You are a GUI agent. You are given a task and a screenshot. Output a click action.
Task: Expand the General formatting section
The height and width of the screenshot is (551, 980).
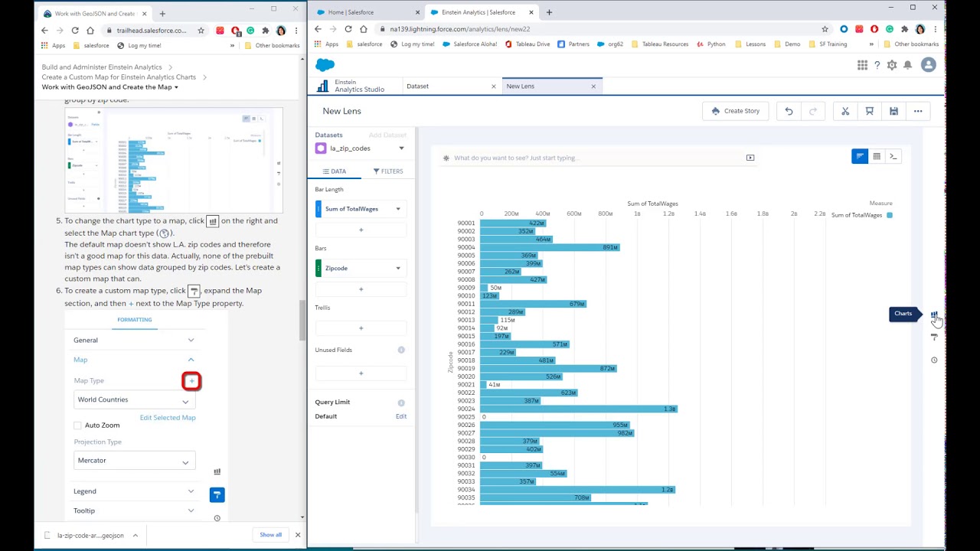pos(135,341)
